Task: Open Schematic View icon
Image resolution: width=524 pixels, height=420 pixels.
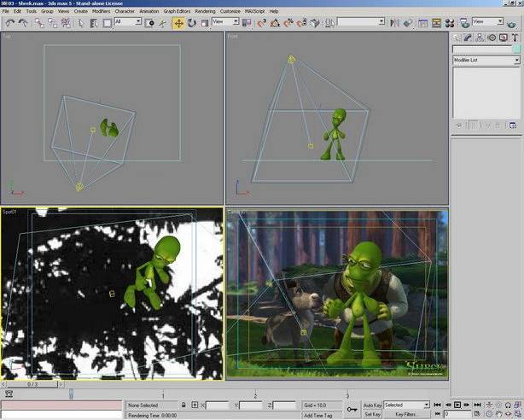Action: coord(436,23)
